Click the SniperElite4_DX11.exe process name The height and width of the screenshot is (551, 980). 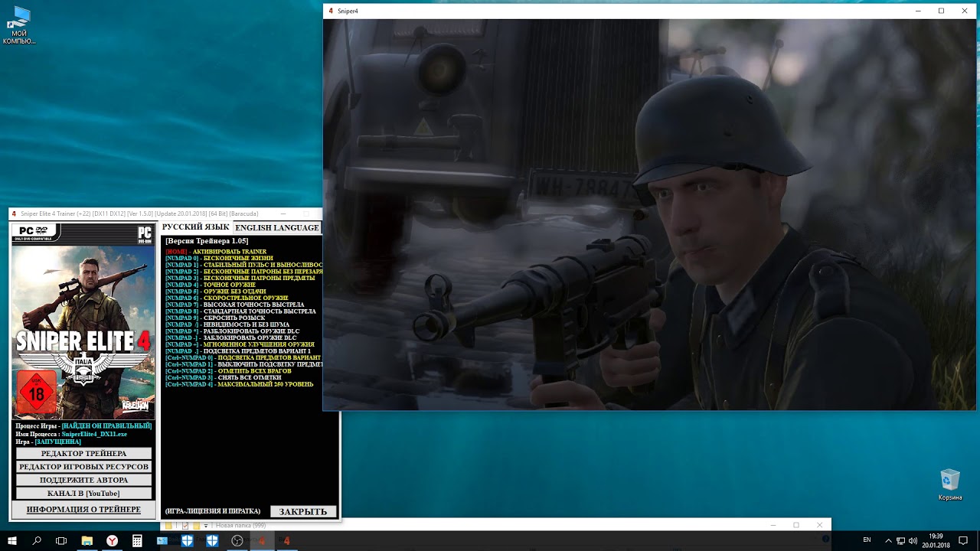[94, 434]
